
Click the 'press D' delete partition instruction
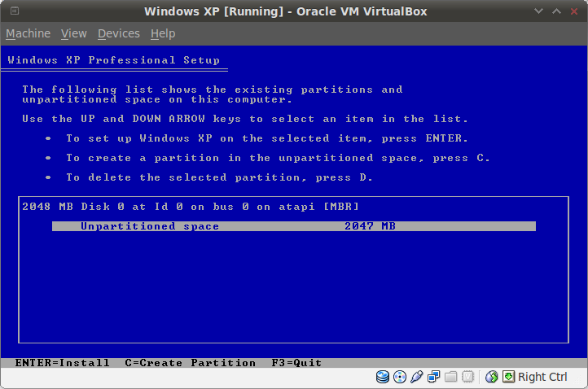[219, 177]
